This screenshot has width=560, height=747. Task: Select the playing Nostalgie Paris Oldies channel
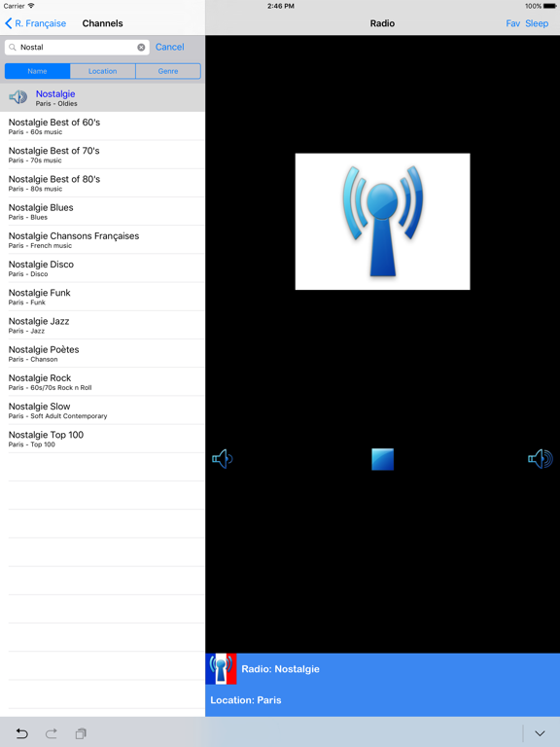(x=102, y=97)
